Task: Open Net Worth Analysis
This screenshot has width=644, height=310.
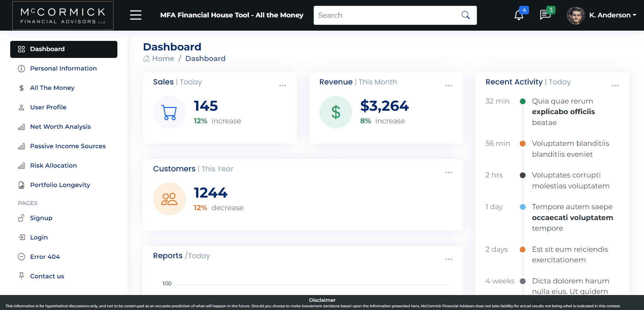Action: [64, 127]
